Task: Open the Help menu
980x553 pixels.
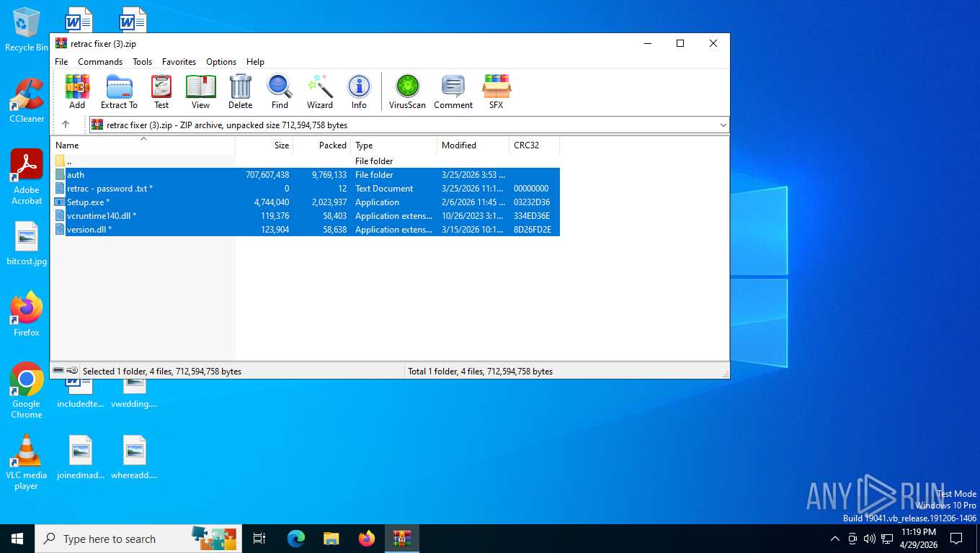Action: coord(255,62)
